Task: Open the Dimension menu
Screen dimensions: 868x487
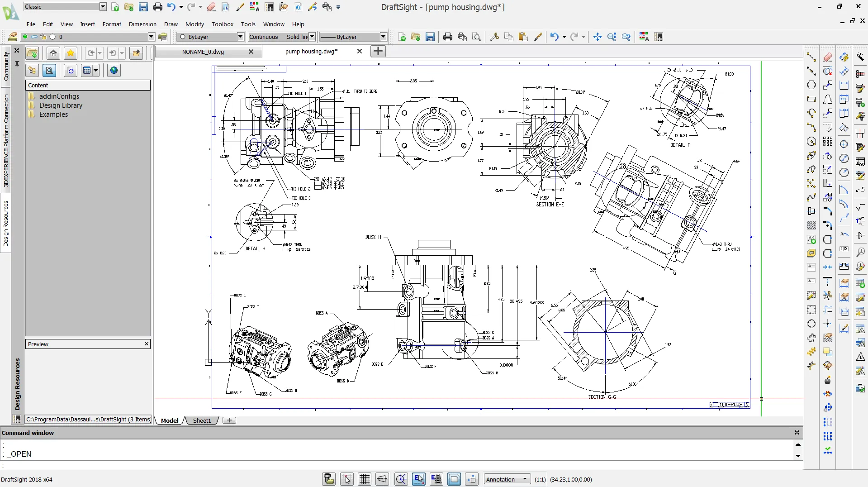Action: (142, 24)
